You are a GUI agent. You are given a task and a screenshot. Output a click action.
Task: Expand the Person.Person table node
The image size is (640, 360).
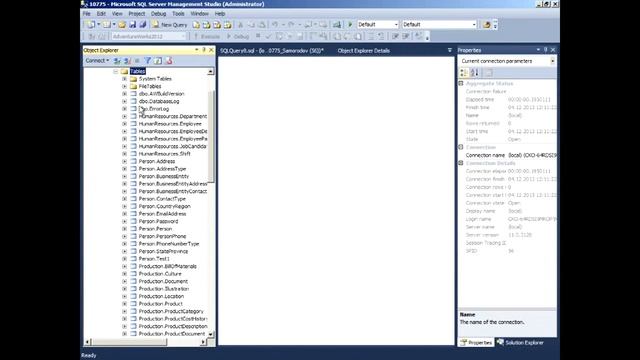(x=124, y=229)
